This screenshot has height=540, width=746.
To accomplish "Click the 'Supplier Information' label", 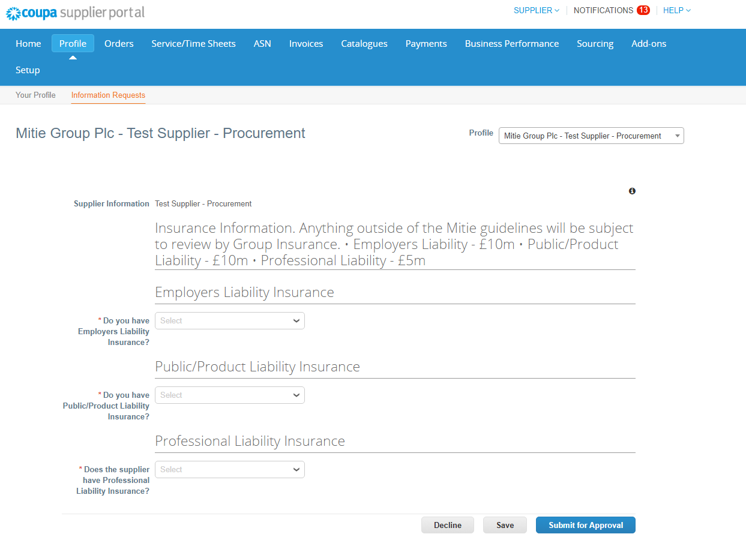I will click(x=111, y=204).
